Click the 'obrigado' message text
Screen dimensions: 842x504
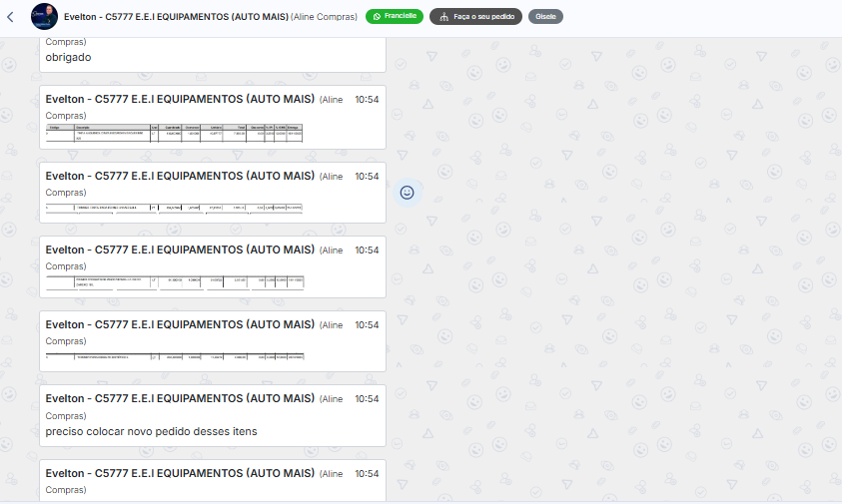(x=68, y=57)
